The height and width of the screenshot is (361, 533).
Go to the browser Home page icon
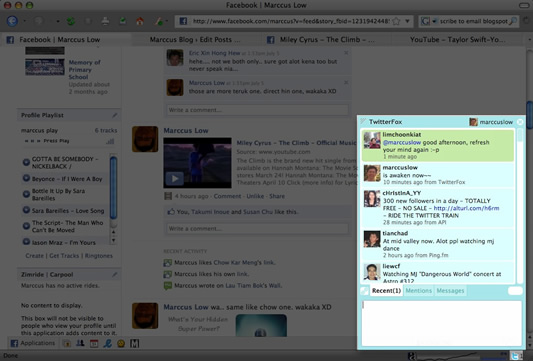click(x=140, y=21)
